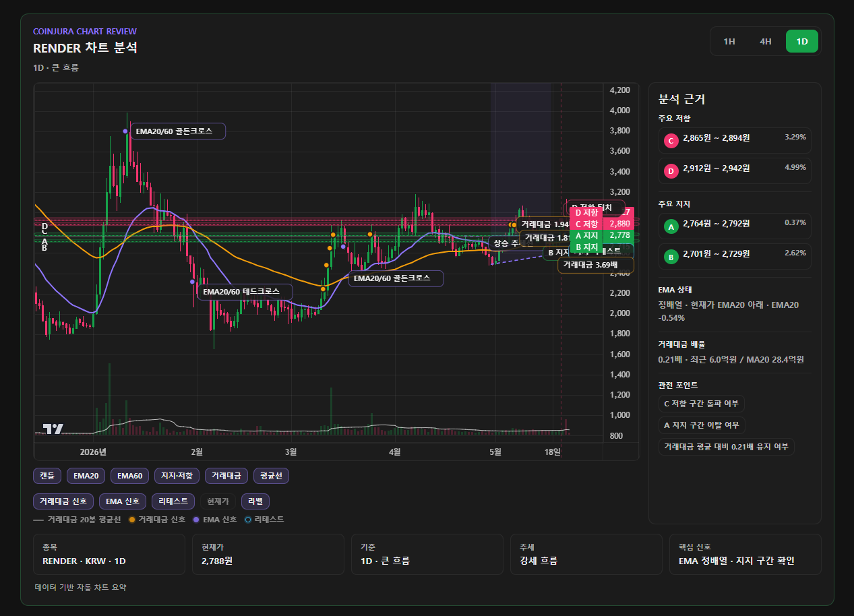Click the 종목 RENDER · KRW · 1D card
This screenshot has width=854, height=616.
click(109, 554)
